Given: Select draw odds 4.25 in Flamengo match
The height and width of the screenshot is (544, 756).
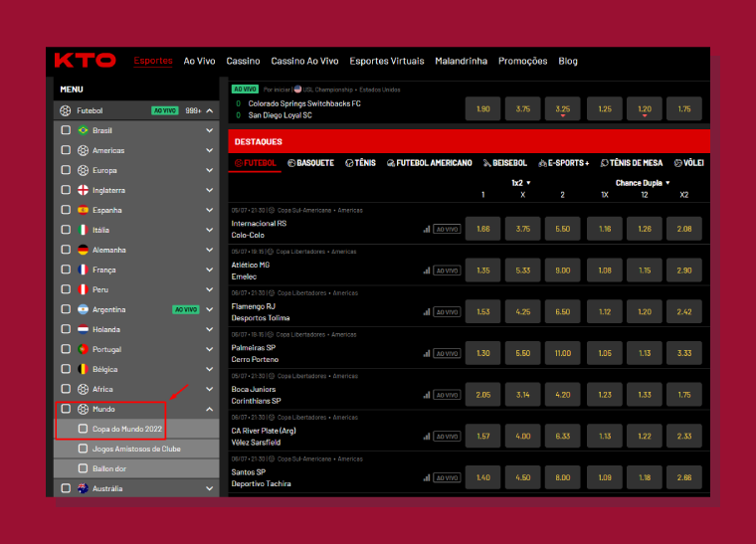Looking at the screenshot, I should coord(522,311).
